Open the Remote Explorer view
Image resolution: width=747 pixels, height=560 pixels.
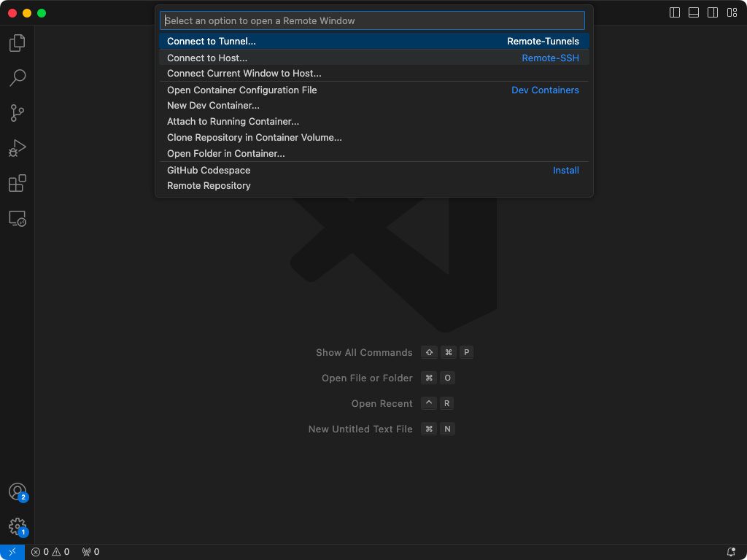click(18, 219)
